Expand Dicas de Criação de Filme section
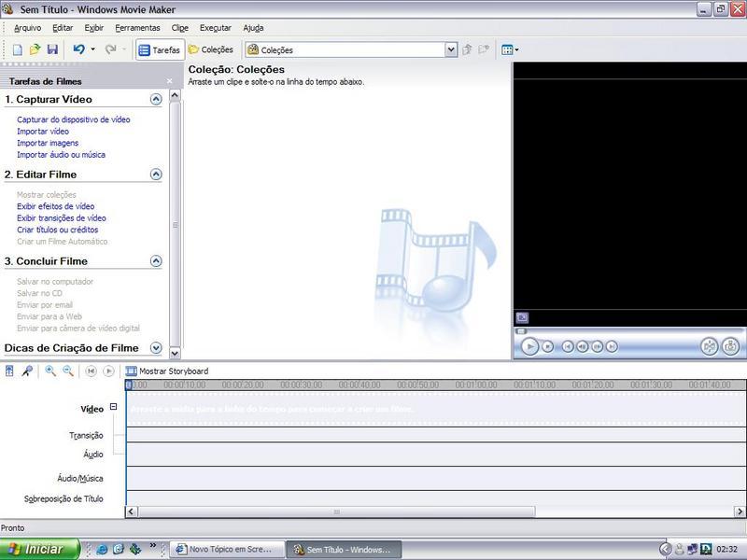Screen dimensions: 747x560 click(x=156, y=347)
